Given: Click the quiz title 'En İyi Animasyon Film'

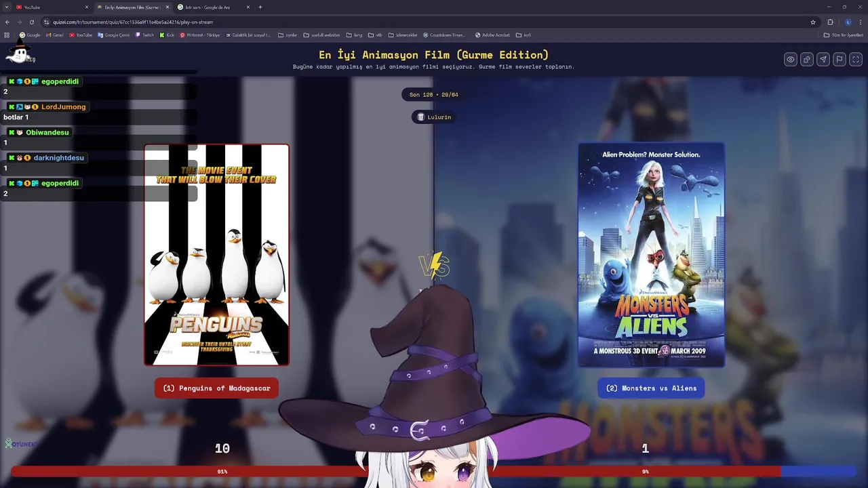Looking at the screenshot, I should coord(434,55).
